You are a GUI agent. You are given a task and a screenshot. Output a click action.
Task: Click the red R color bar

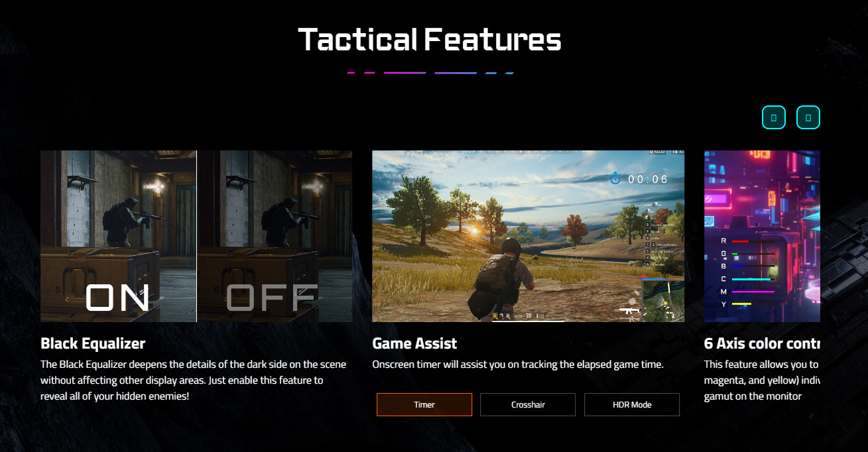(x=740, y=241)
